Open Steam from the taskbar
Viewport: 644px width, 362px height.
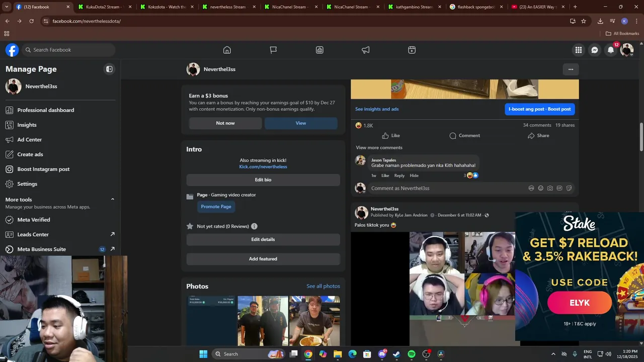(396, 354)
